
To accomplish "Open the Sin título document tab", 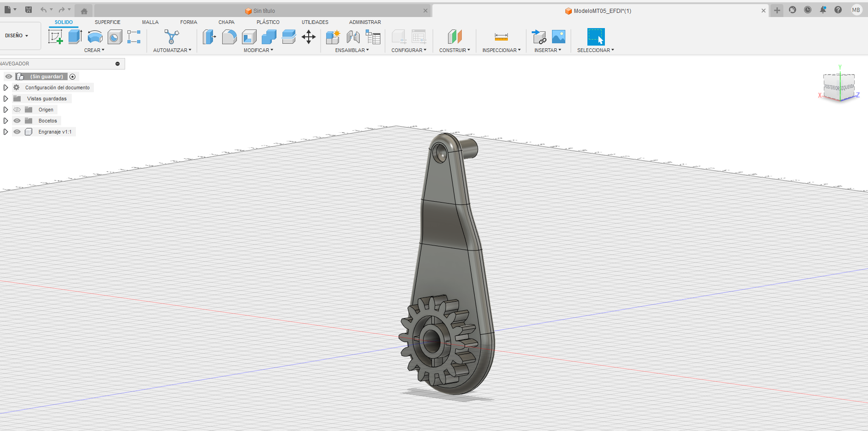I will point(264,11).
